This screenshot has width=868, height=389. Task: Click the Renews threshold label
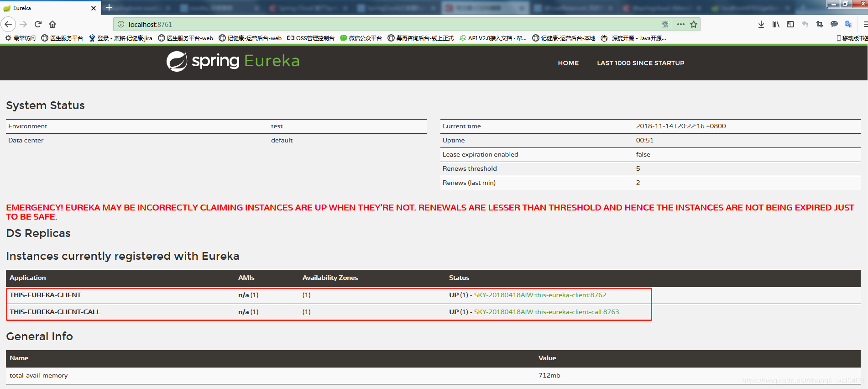tap(470, 168)
